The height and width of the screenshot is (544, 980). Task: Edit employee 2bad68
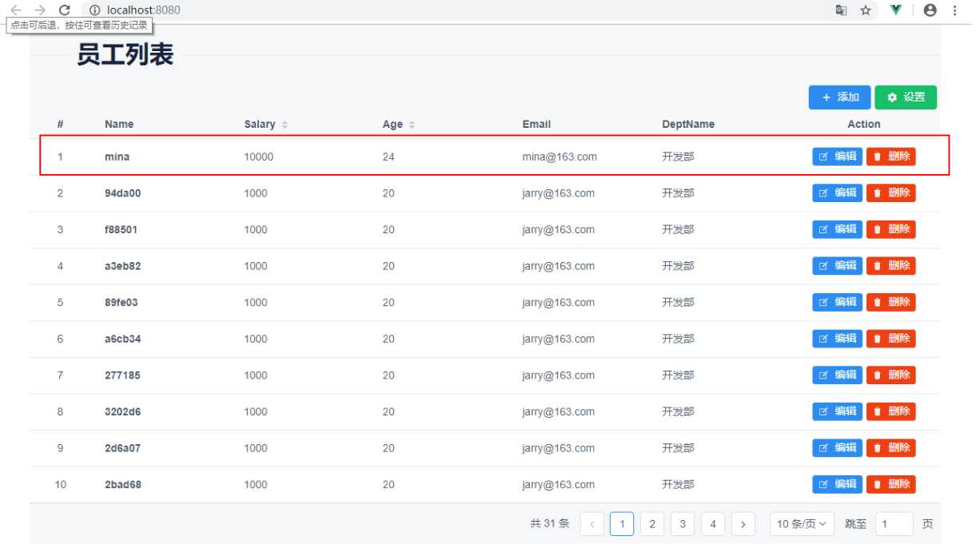(838, 485)
